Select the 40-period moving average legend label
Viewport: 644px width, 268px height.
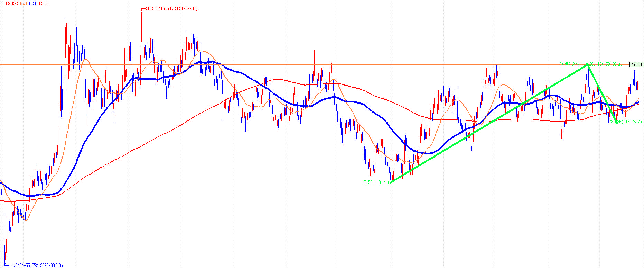[x=25, y=3]
